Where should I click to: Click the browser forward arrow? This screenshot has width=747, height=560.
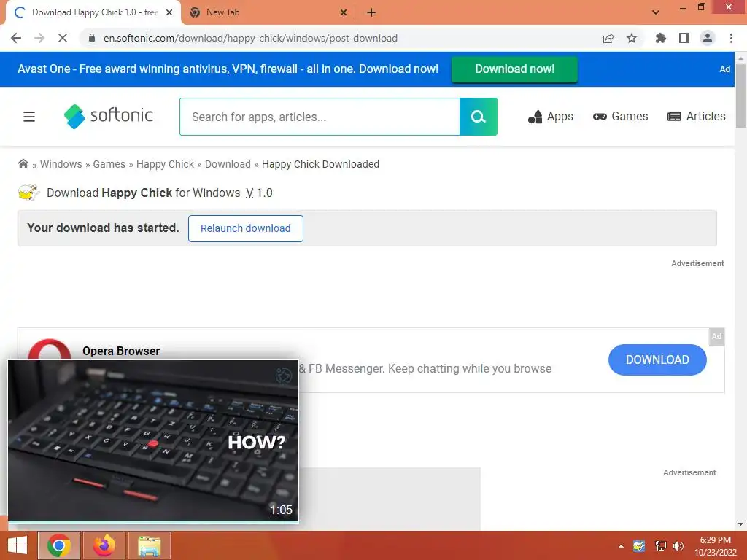pos(39,38)
